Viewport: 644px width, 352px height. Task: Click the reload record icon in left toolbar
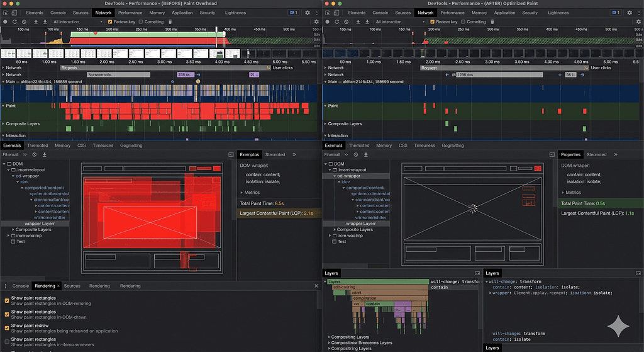click(14, 22)
